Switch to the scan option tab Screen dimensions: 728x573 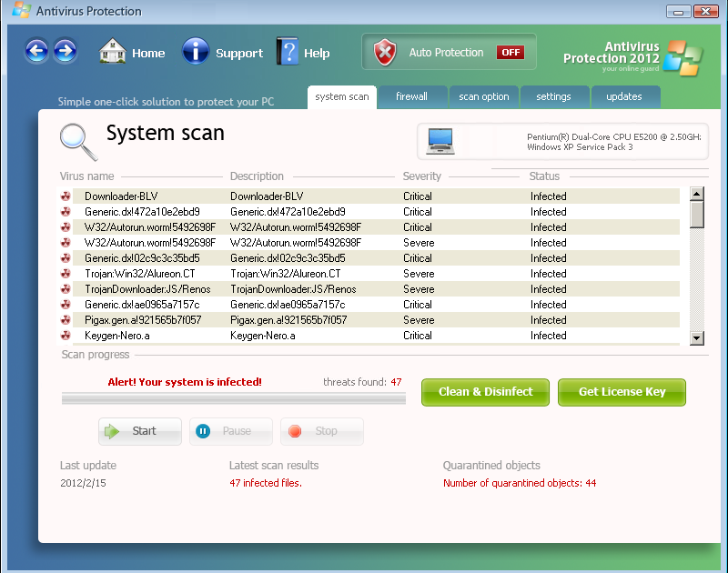[x=484, y=97]
